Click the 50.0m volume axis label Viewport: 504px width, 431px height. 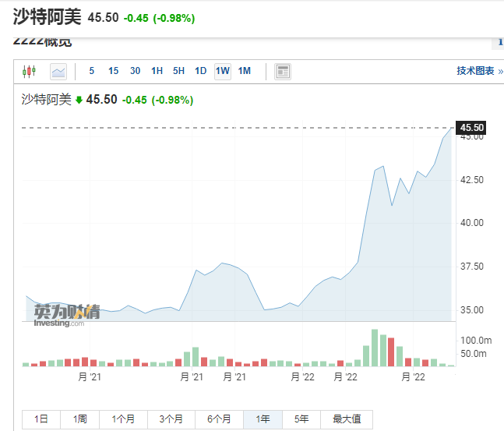click(474, 354)
